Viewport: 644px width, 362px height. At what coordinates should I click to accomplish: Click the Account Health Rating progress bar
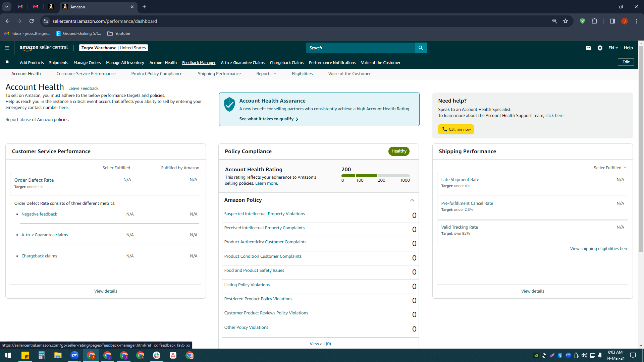(x=375, y=176)
